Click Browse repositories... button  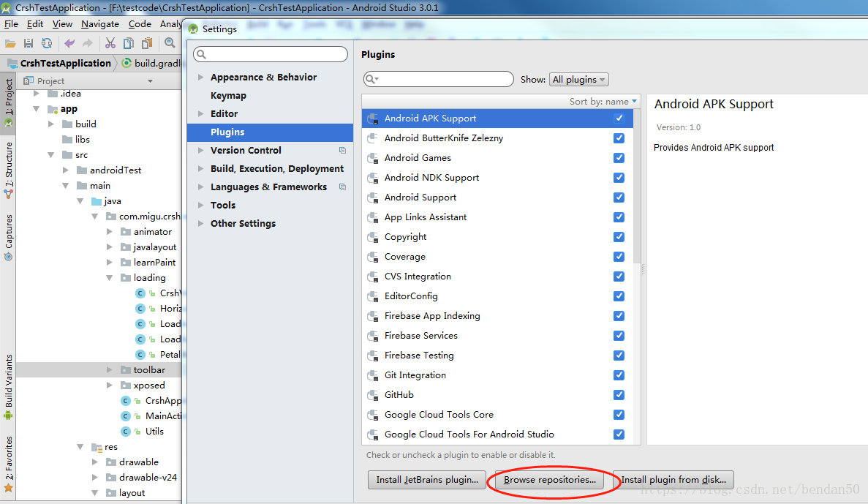coord(549,480)
